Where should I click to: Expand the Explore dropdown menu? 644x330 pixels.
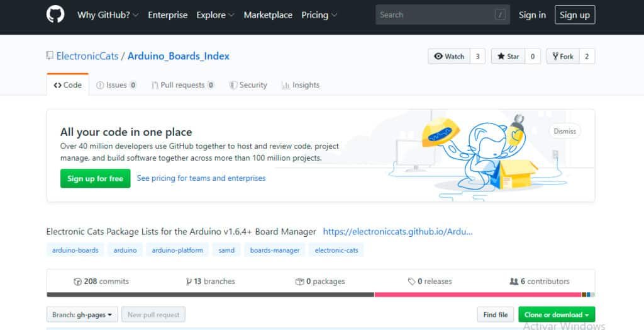215,15
